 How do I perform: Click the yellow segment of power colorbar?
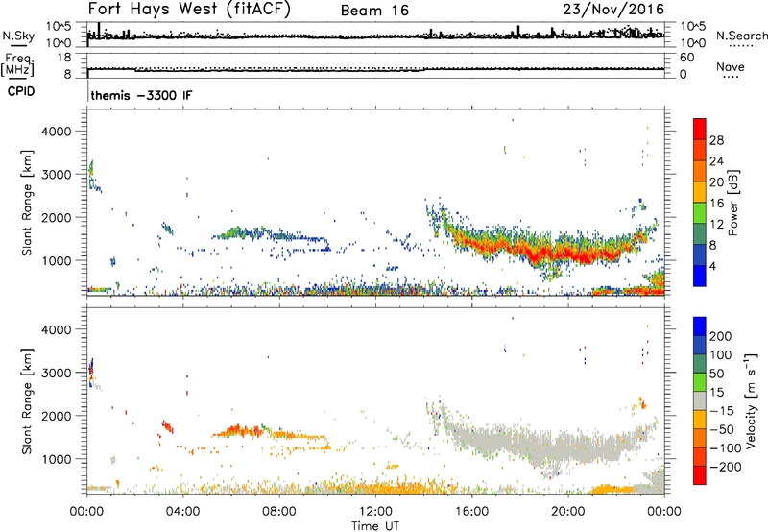pyautogui.click(x=700, y=192)
